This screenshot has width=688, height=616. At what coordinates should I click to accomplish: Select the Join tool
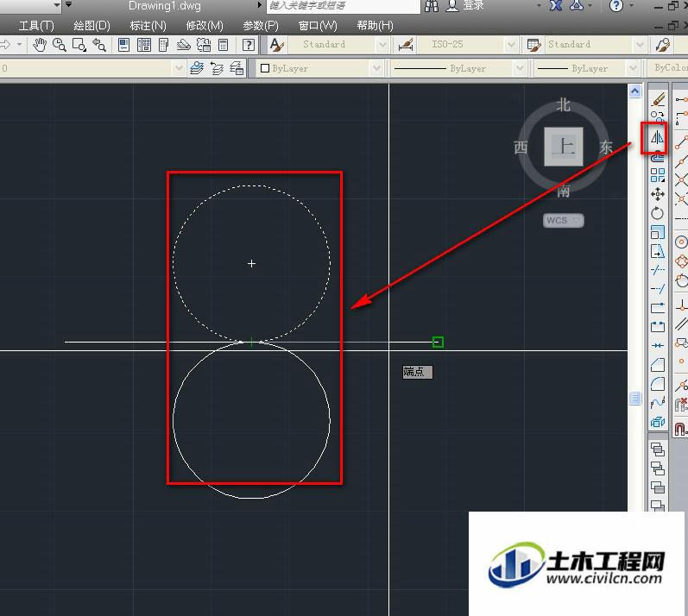tap(658, 345)
